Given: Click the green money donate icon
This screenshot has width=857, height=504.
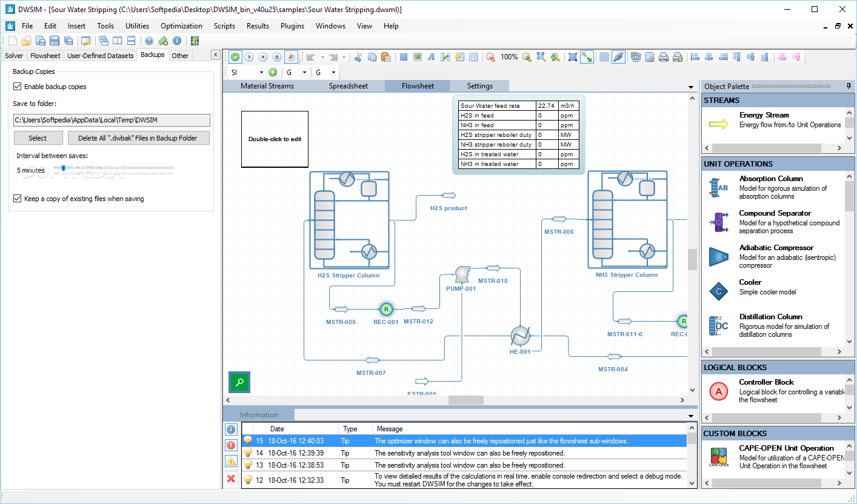Looking at the screenshot, I should coord(163,41).
